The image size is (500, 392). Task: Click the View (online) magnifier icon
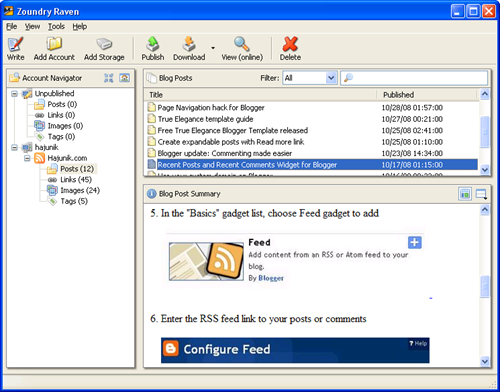point(242,44)
